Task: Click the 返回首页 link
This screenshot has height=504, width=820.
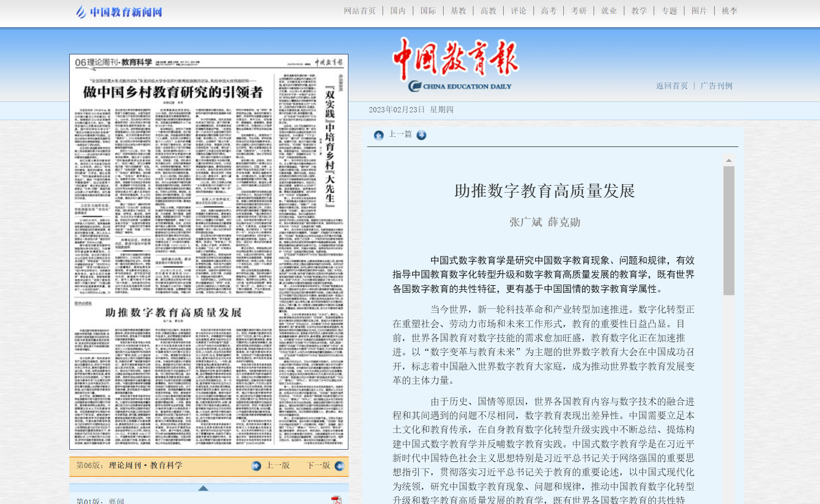Action: point(672,86)
